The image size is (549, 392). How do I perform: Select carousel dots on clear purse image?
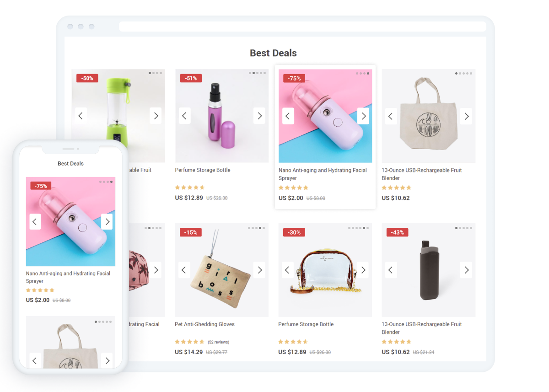pyautogui.click(x=359, y=228)
